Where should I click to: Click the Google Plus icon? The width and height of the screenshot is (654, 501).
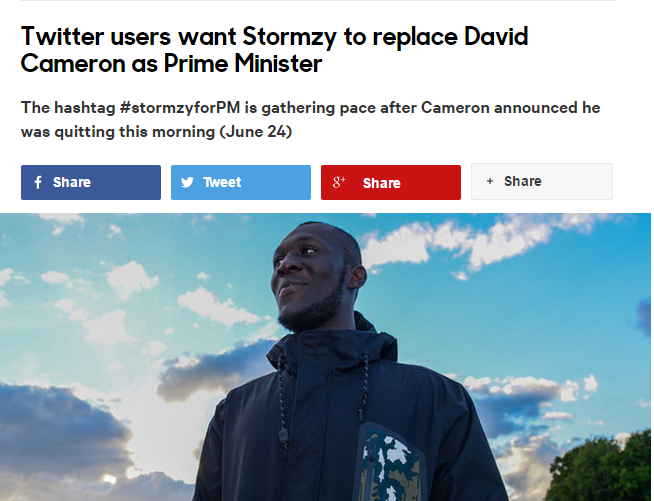coord(339,182)
